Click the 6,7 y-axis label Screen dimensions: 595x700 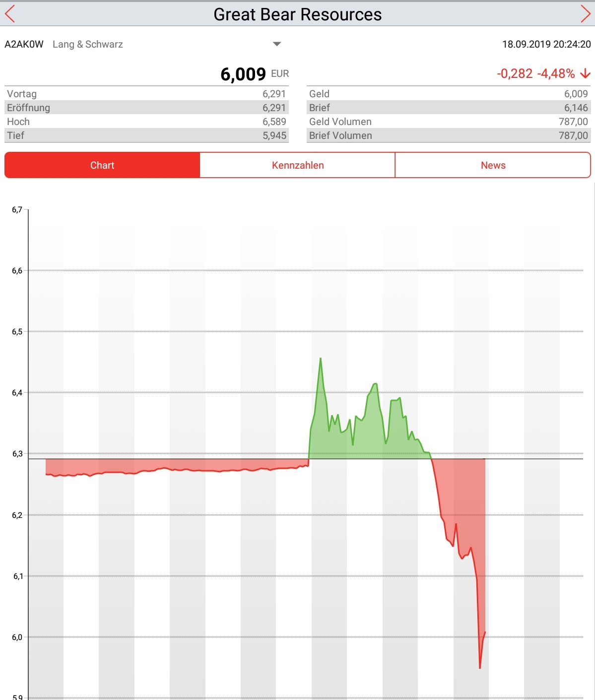pos(17,210)
